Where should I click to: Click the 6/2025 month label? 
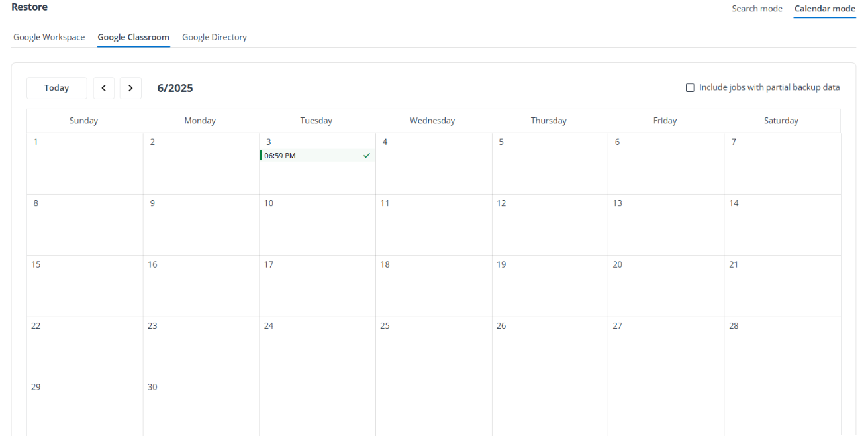(x=175, y=87)
